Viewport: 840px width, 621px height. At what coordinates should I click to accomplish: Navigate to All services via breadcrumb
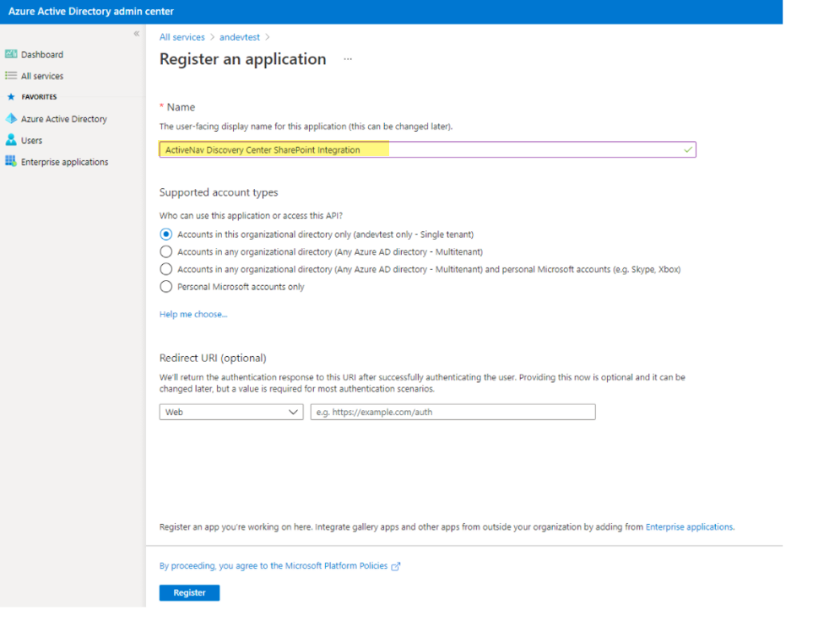coord(182,37)
